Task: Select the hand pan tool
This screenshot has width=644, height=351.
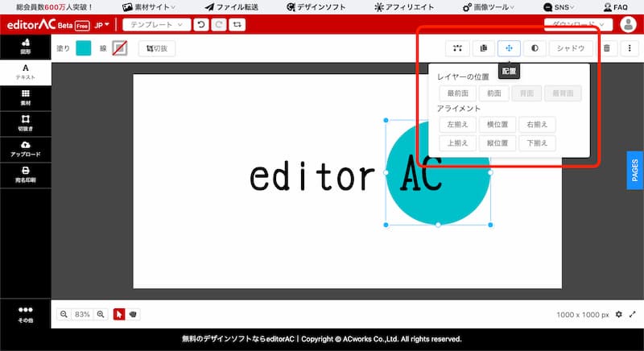Action: [133, 315]
